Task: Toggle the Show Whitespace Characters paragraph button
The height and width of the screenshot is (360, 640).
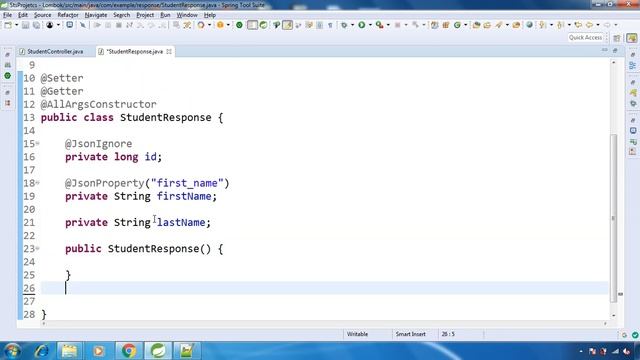Action: (x=330, y=25)
